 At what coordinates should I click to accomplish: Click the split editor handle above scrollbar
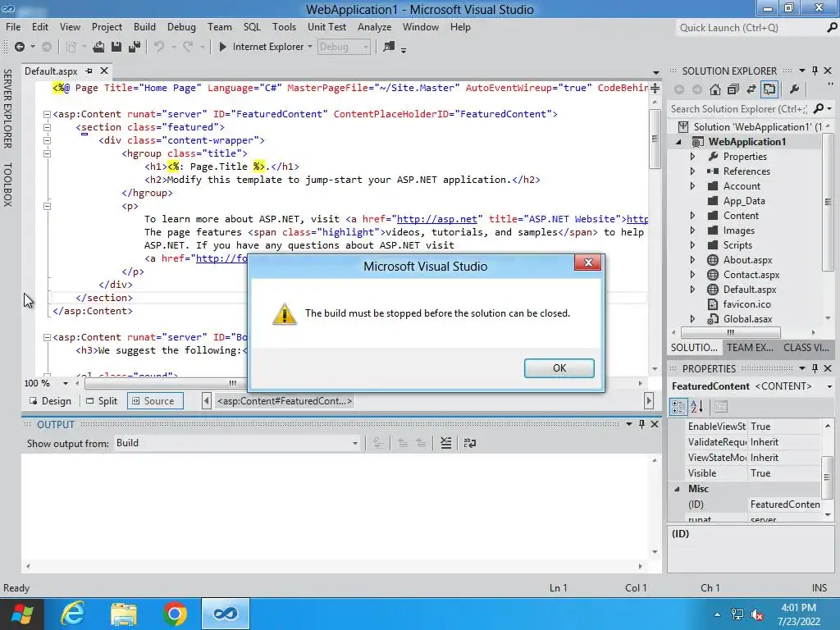(x=655, y=88)
